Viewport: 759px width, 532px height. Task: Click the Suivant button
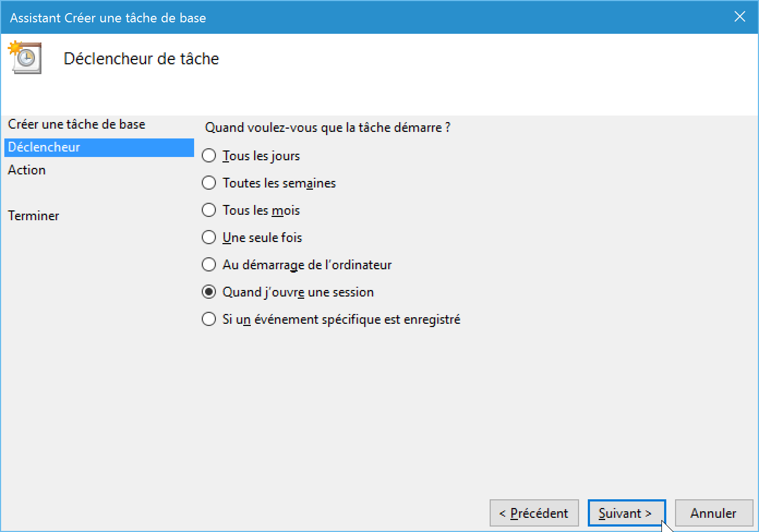pos(627,513)
